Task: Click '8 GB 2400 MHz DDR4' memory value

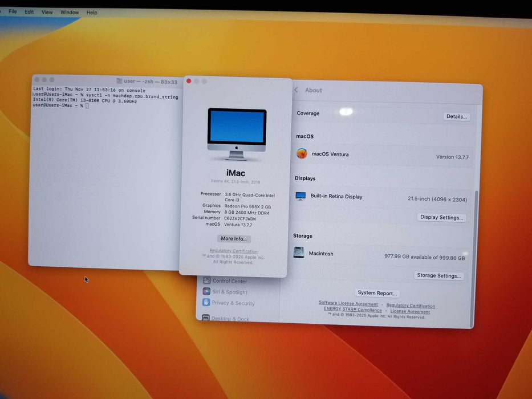Action: click(247, 213)
